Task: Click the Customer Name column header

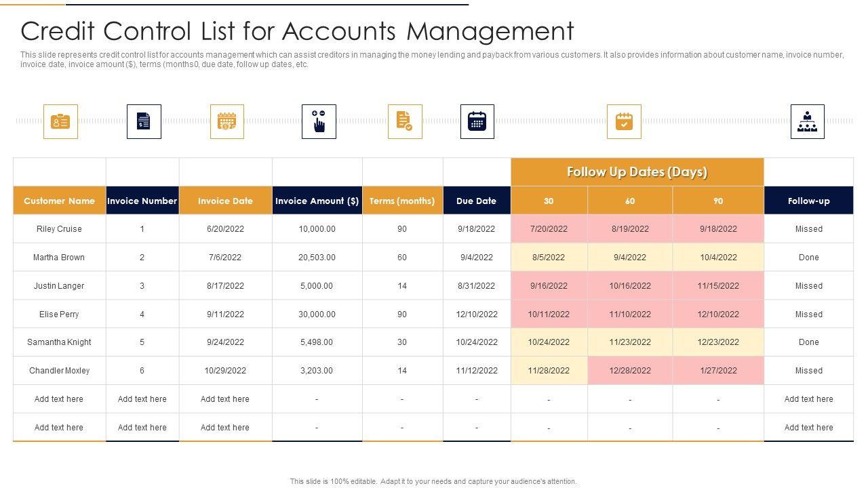Action: point(60,201)
